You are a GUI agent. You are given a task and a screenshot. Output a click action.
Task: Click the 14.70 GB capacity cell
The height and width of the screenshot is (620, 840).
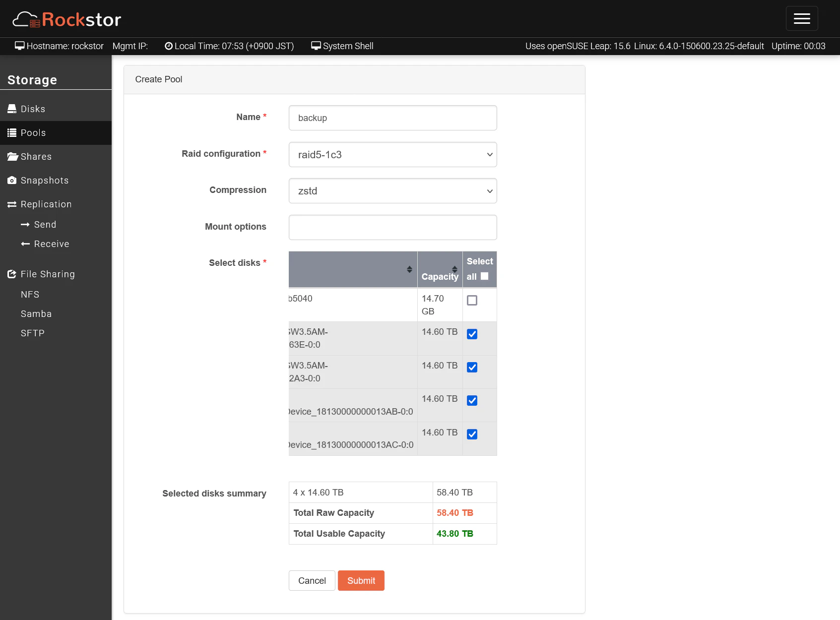click(x=440, y=305)
